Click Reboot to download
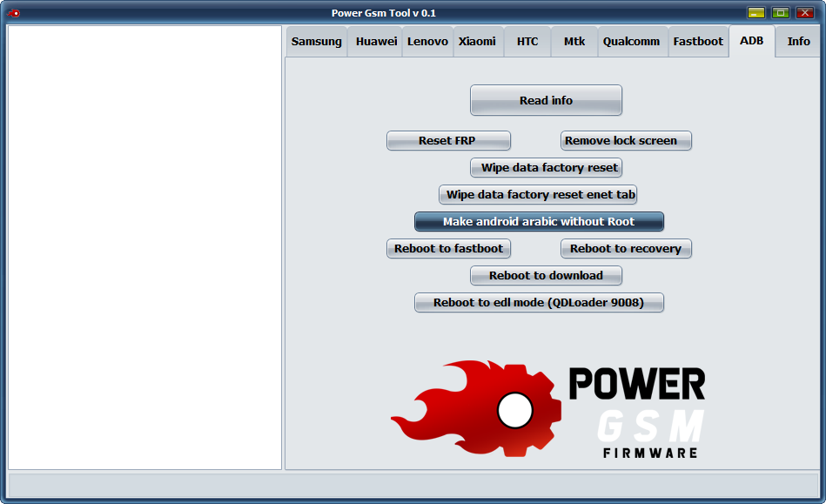 point(546,275)
